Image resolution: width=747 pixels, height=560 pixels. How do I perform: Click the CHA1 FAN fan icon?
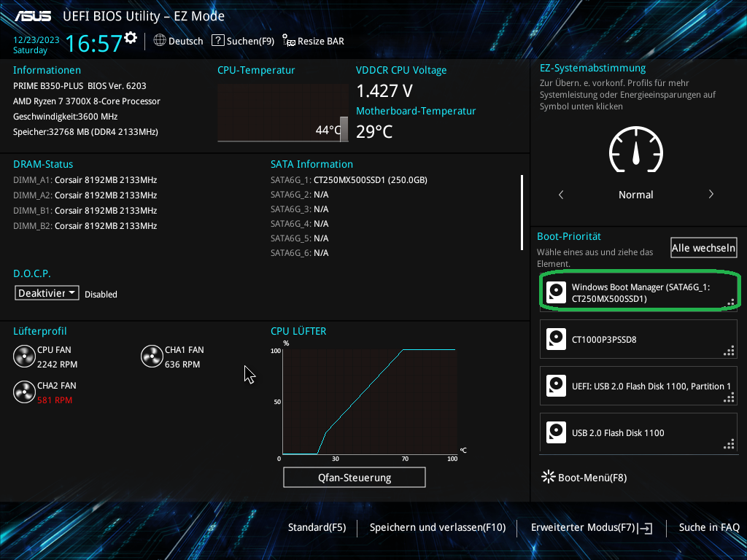click(x=152, y=357)
